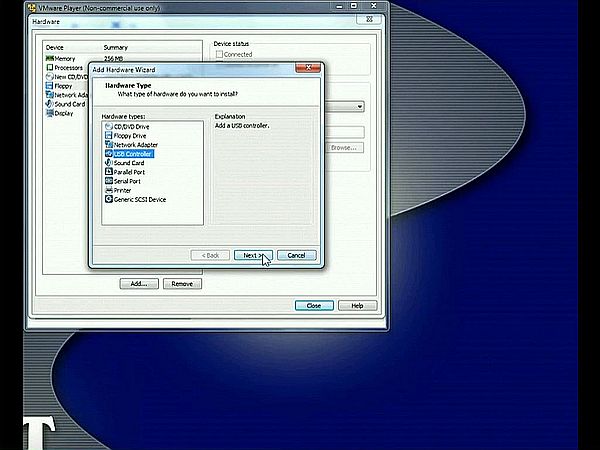The image size is (600, 450).
Task: Toggle the Connected checkbox under Device status
Action: coord(219,54)
